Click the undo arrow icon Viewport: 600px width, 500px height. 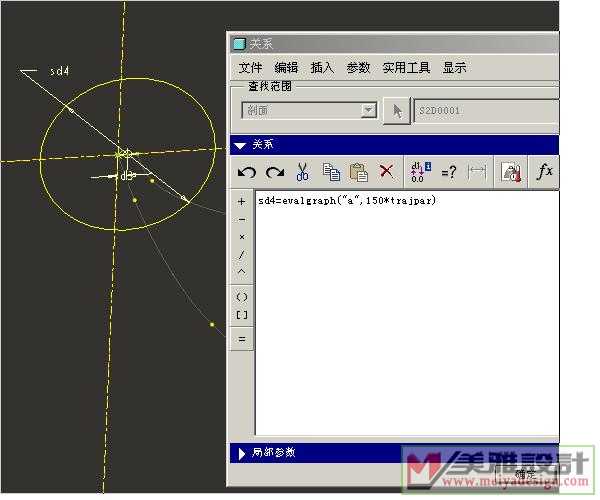[246, 172]
